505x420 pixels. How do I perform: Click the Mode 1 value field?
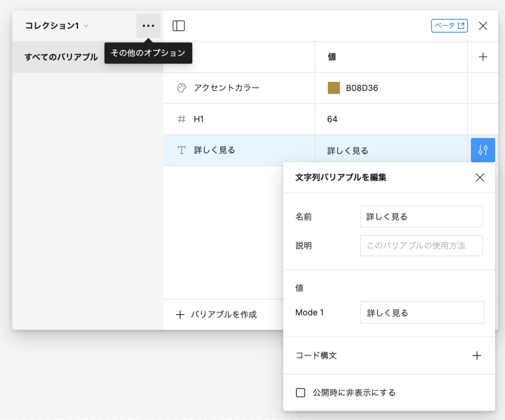422,312
